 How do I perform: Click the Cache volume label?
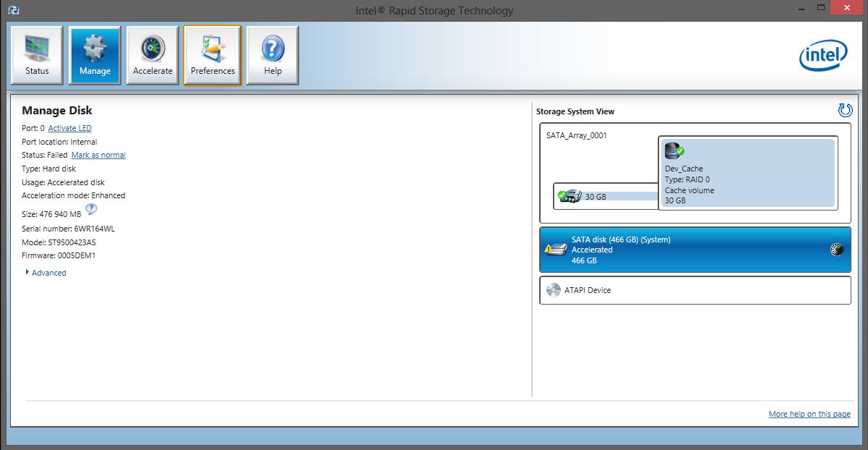pyautogui.click(x=689, y=190)
